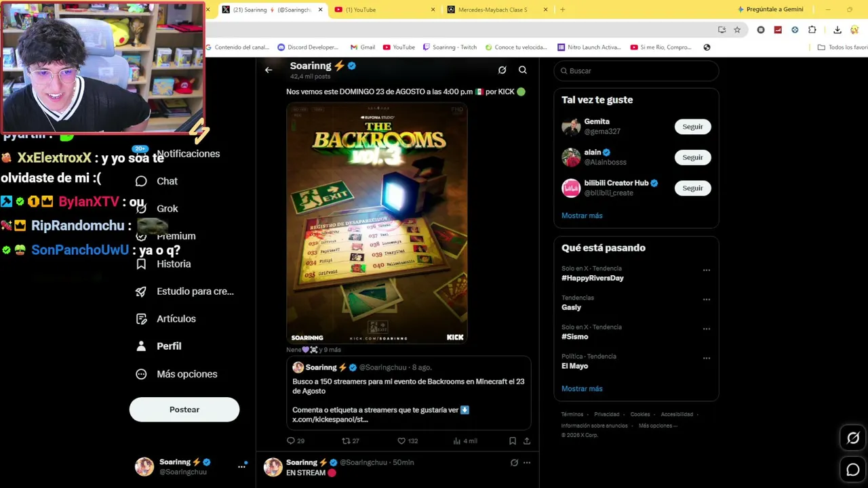Open the Conoce tu velocidad bookmark

[516, 47]
